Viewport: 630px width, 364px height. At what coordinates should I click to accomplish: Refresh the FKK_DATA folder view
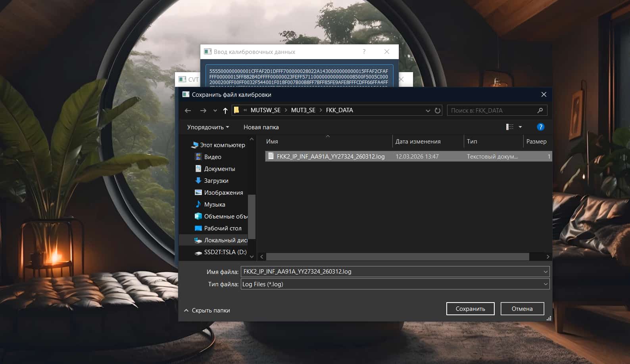pos(438,111)
